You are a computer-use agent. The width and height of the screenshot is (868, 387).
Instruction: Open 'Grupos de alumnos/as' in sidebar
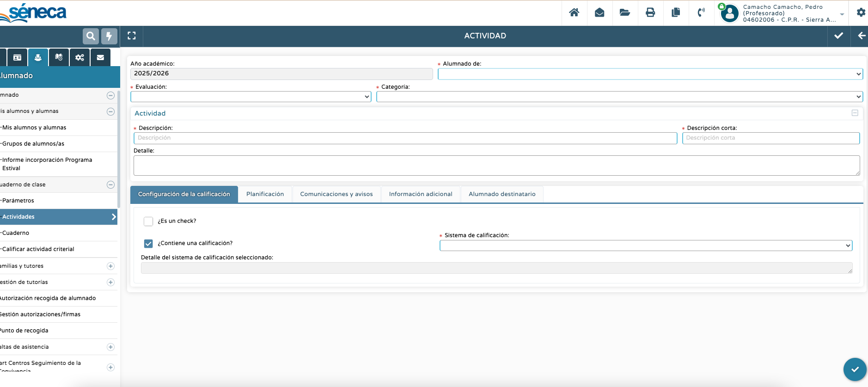coord(33,144)
